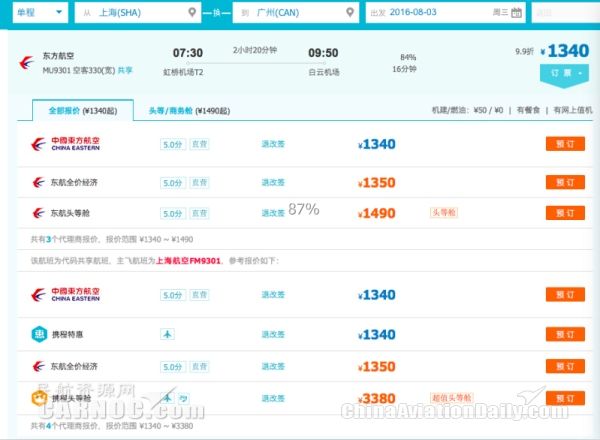This screenshot has height=440, width=600.
Task: Click the 2016-08-03 departure date field
Action: click(x=446, y=12)
